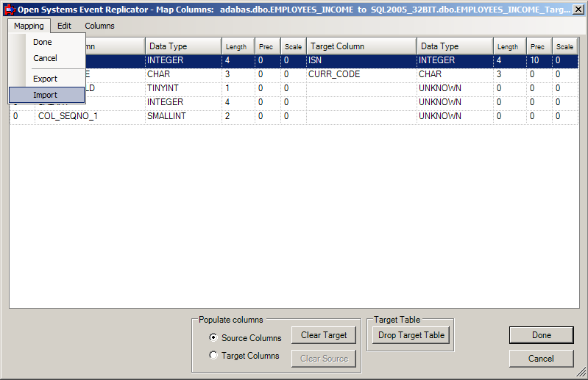Viewport: 588px width, 380px height.
Task: Click the UNKNOWN cell in COL_SEQNO_1 row
Action: click(455, 116)
